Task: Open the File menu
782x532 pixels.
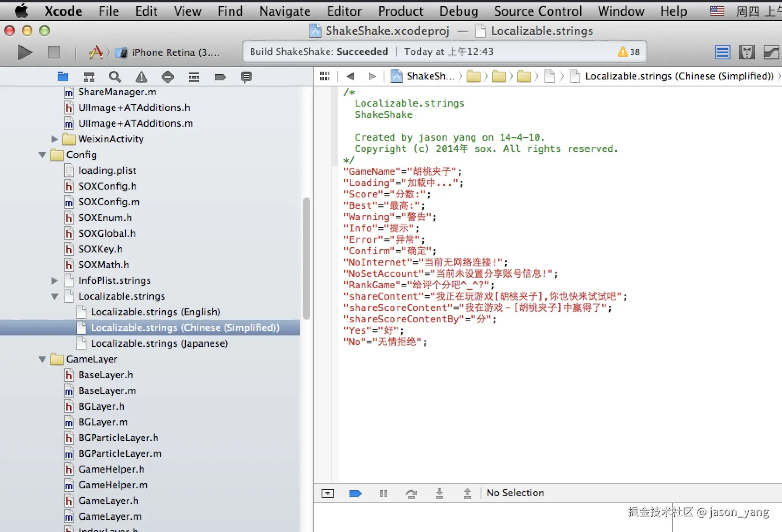Action: [x=109, y=11]
